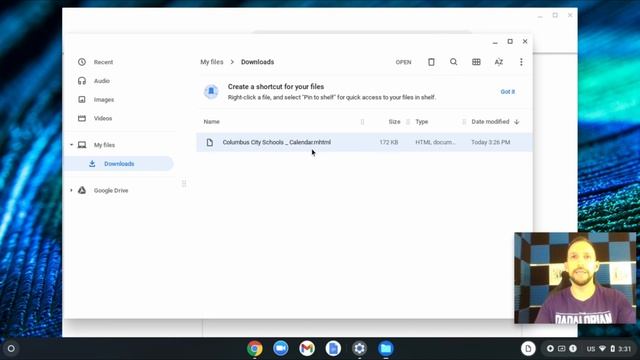This screenshot has width=640, height=360.
Task: Click the search magnifier icon
Action: 453,62
